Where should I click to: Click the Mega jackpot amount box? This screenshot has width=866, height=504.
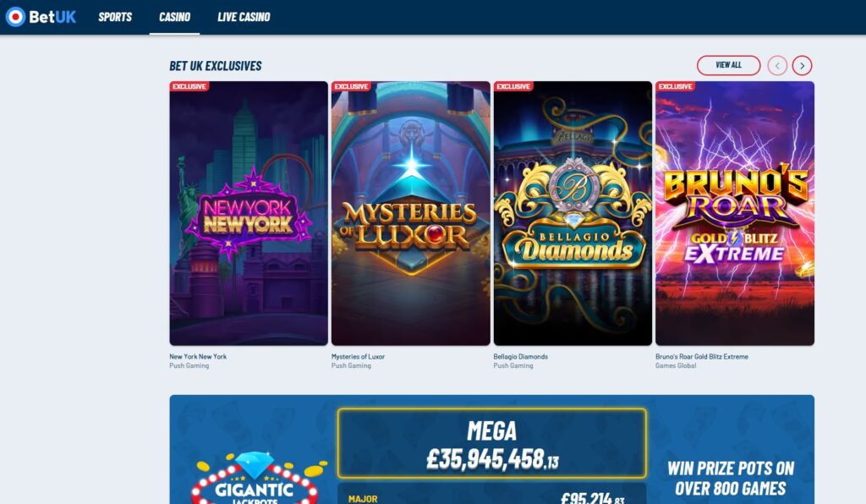[x=491, y=443]
